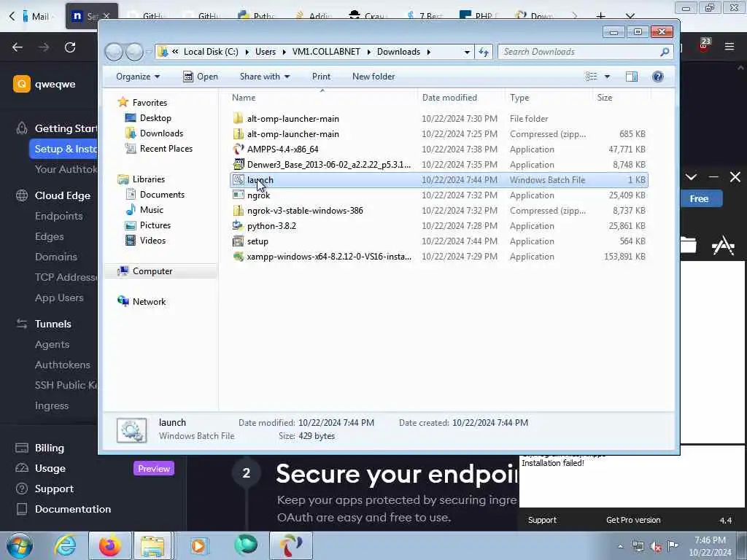The width and height of the screenshot is (747, 560).
Task: Click Open in the Explorer toolbar
Action: click(x=201, y=77)
